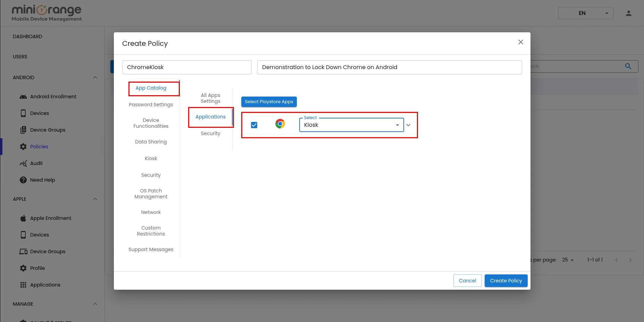Viewport: 644px width, 322px height.
Task: Open the user account icon top right
Action: tap(628, 13)
